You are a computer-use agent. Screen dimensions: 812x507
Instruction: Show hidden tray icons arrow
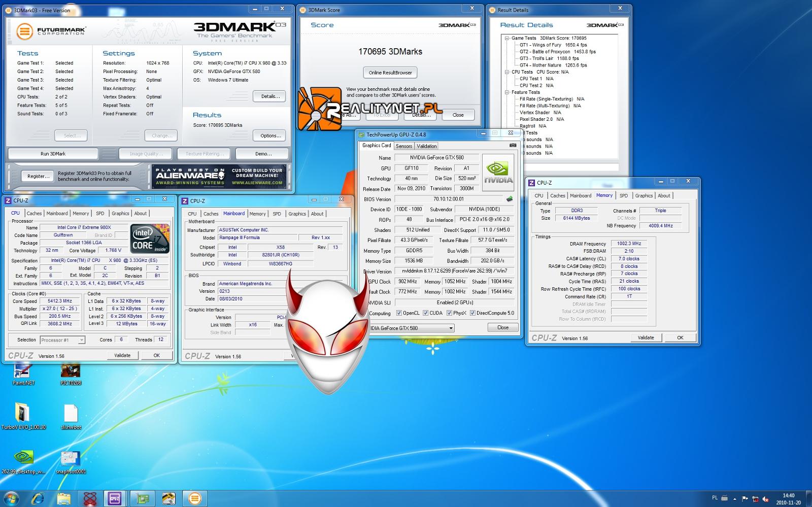click(734, 499)
